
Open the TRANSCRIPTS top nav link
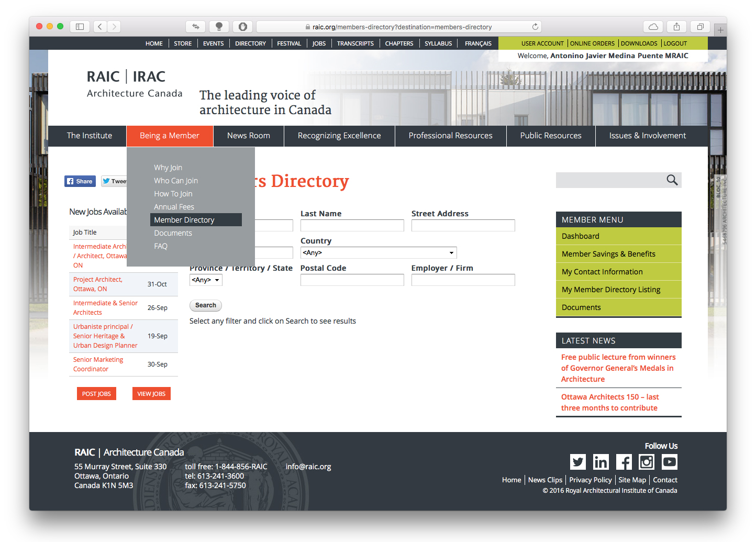click(x=355, y=43)
